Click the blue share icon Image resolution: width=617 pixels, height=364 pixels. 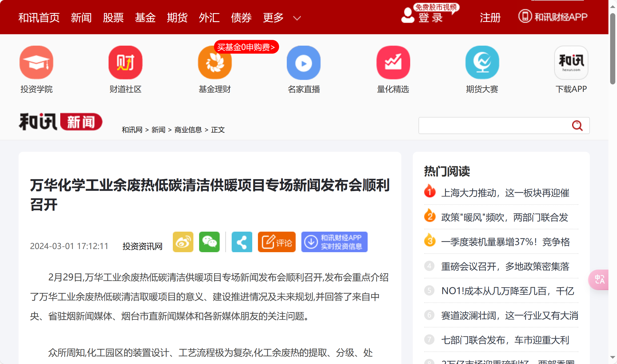(x=242, y=242)
